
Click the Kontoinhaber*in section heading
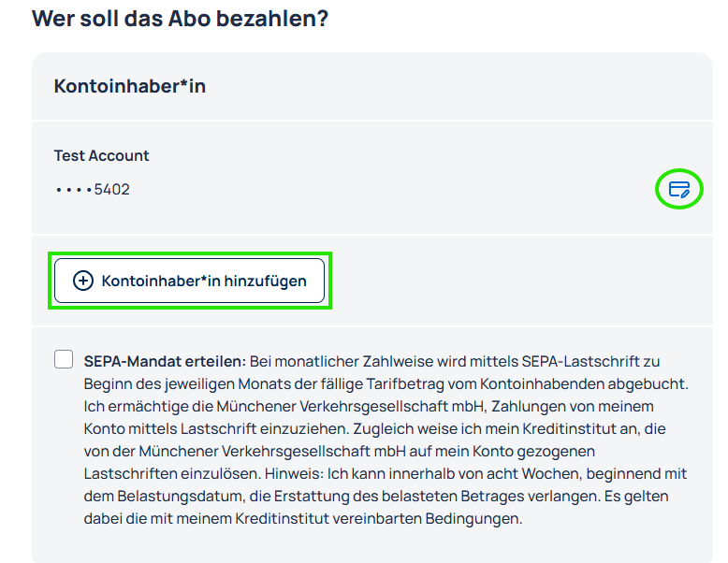click(129, 86)
